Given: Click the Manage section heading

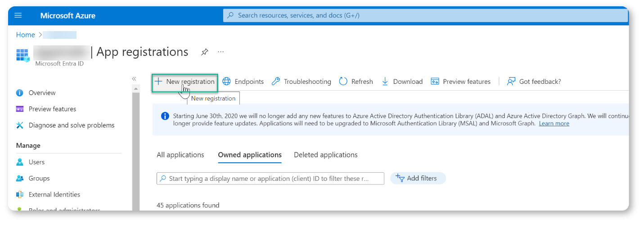Looking at the screenshot, I should pyautogui.click(x=28, y=146).
